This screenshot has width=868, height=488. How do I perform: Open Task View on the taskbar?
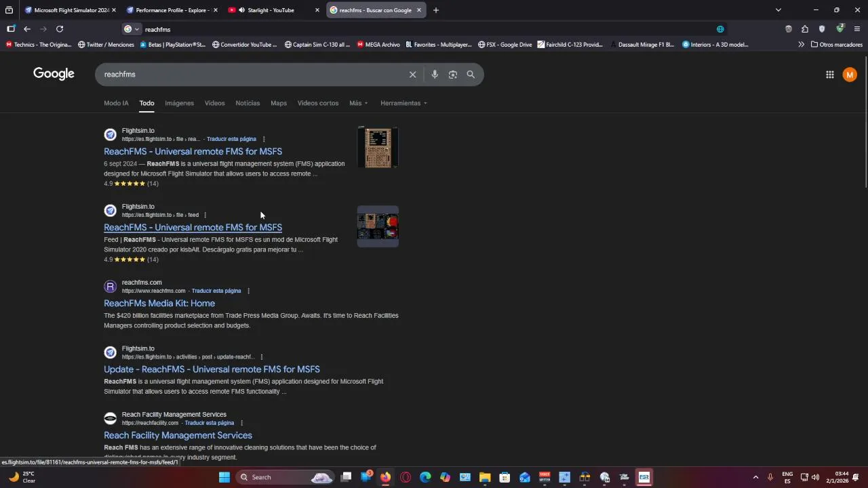click(x=346, y=477)
